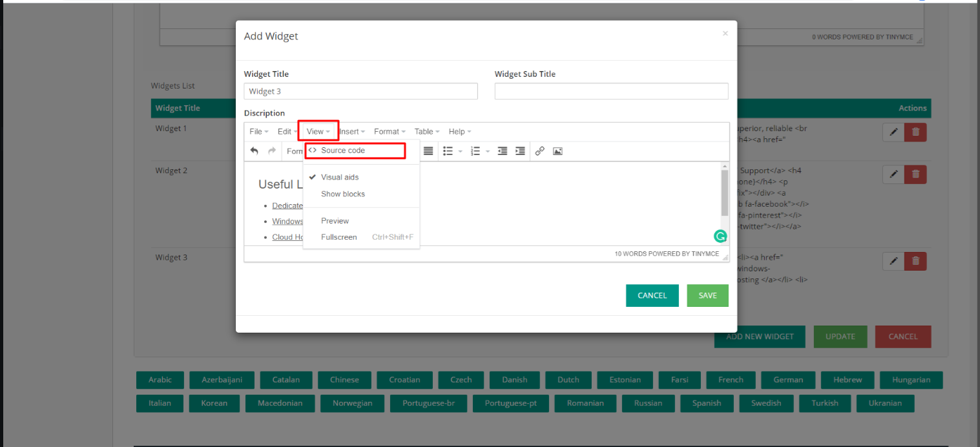Toggle Show blocks in View menu
The height and width of the screenshot is (447, 980).
click(343, 194)
